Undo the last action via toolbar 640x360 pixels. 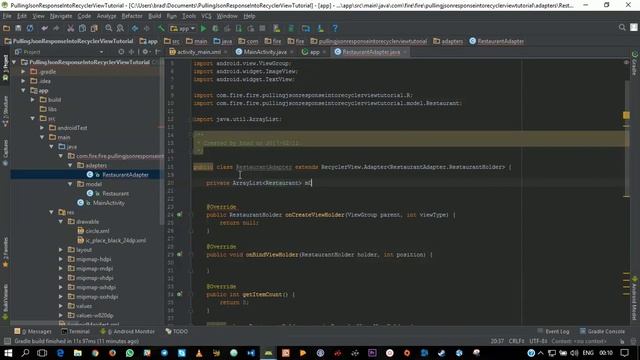point(44,29)
